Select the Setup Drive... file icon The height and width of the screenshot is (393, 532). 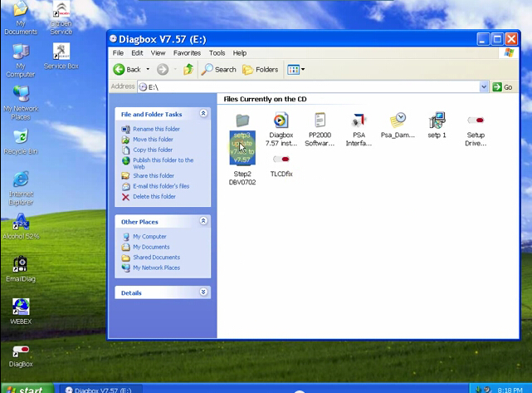tap(476, 130)
